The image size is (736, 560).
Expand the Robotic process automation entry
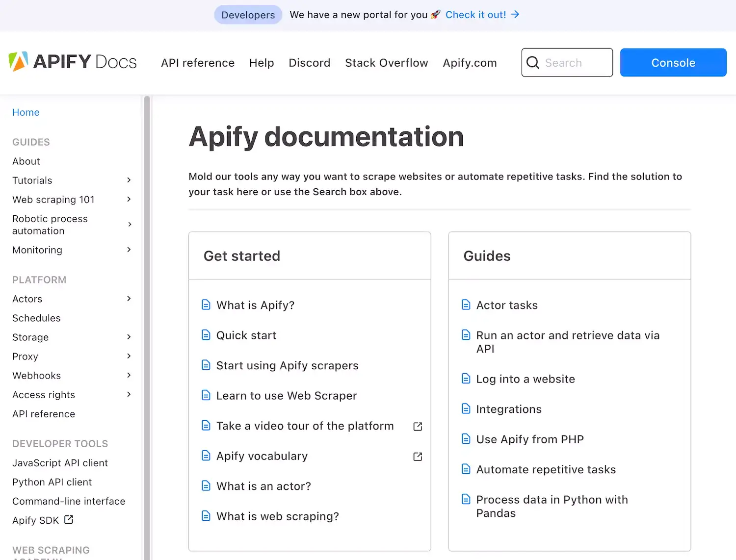coord(130,224)
